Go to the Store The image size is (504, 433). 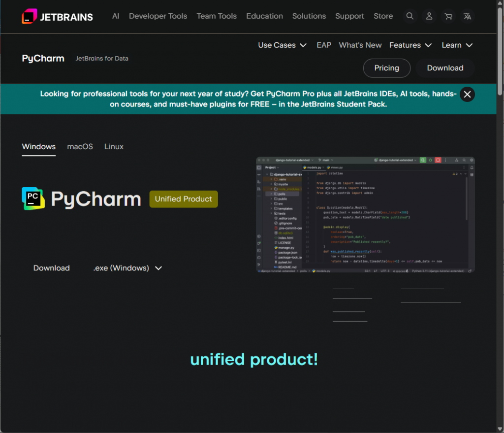coord(383,16)
